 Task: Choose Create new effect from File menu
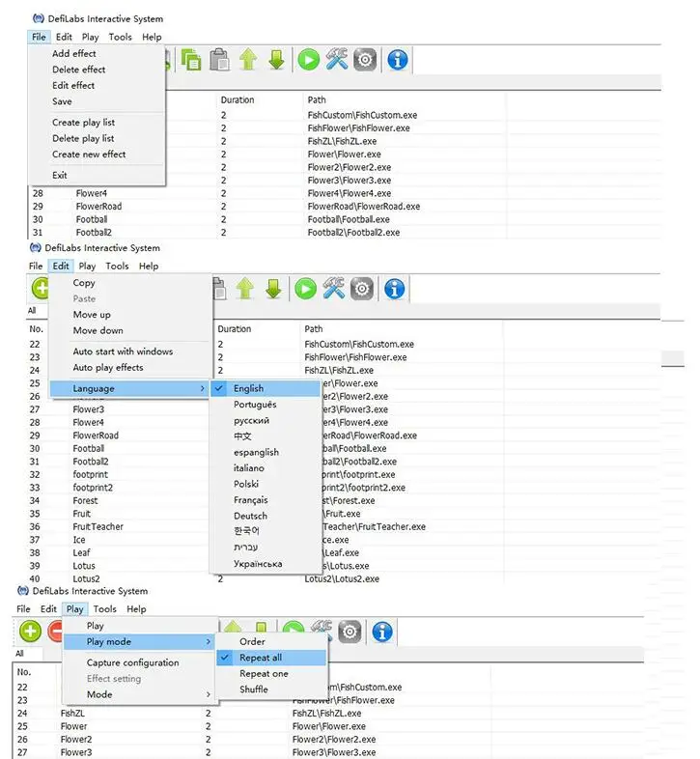[97, 155]
